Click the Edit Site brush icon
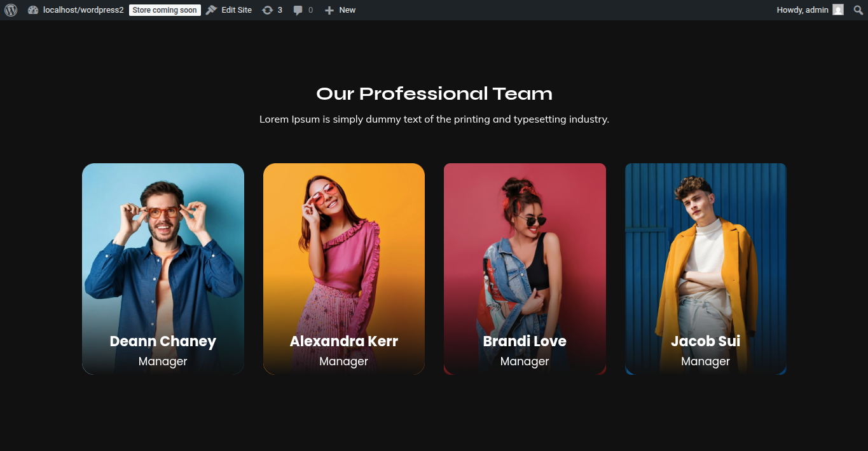The height and width of the screenshot is (451, 868). [212, 10]
